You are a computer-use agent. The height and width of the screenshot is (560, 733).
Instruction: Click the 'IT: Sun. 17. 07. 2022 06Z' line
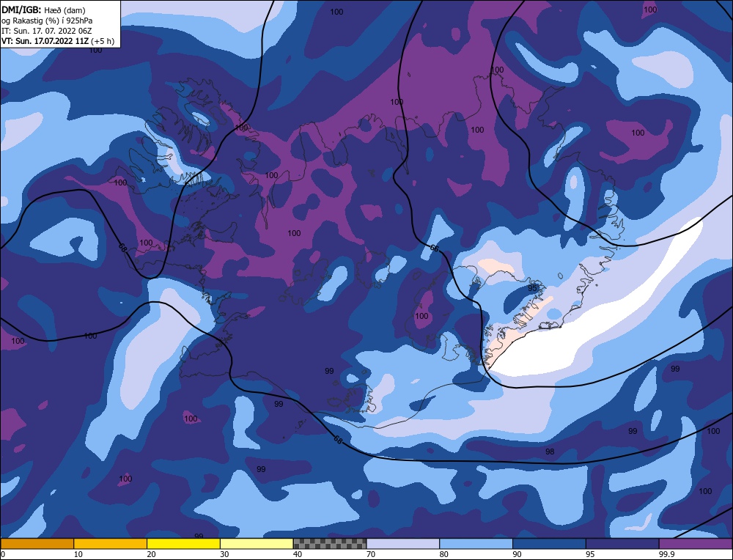47,31
